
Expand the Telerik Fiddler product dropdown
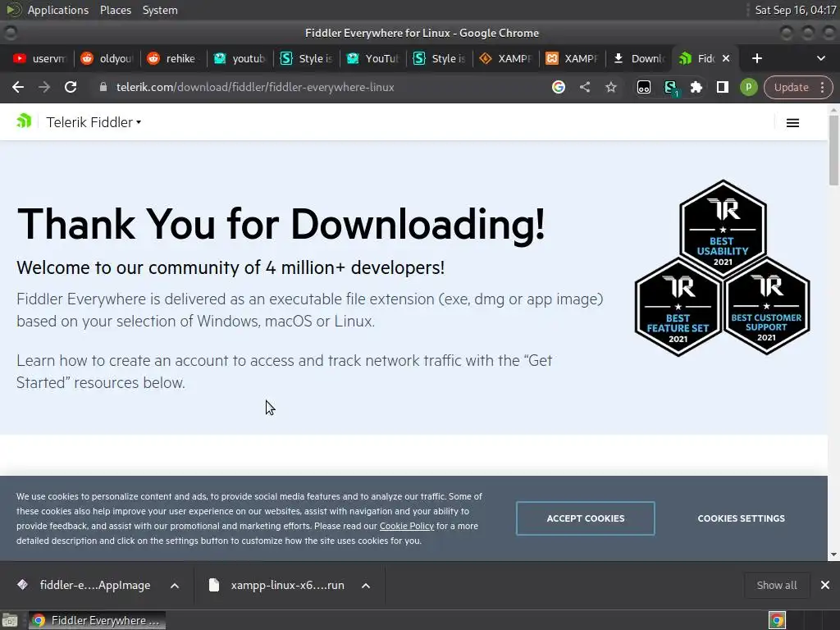click(x=94, y=122)
